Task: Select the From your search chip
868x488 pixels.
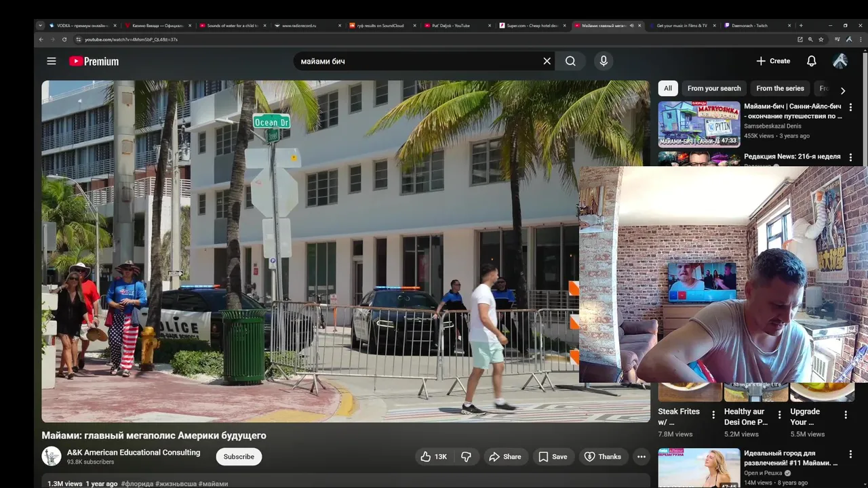Action: coord(714,88)
